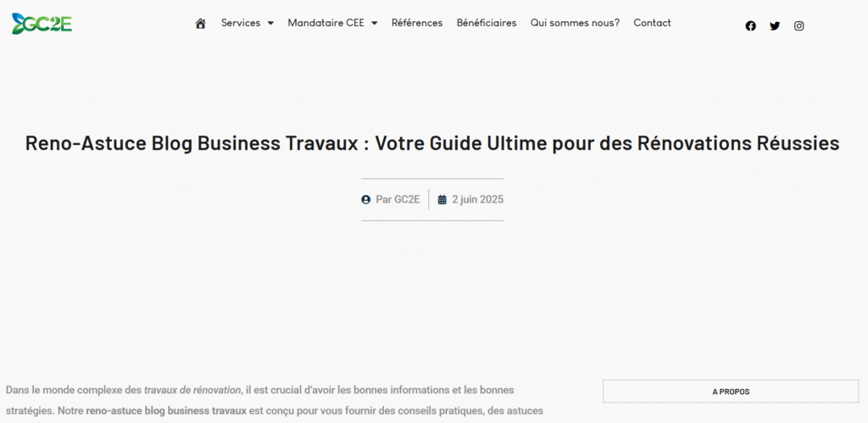Open the Facebook social link

(x=750, y=26)
